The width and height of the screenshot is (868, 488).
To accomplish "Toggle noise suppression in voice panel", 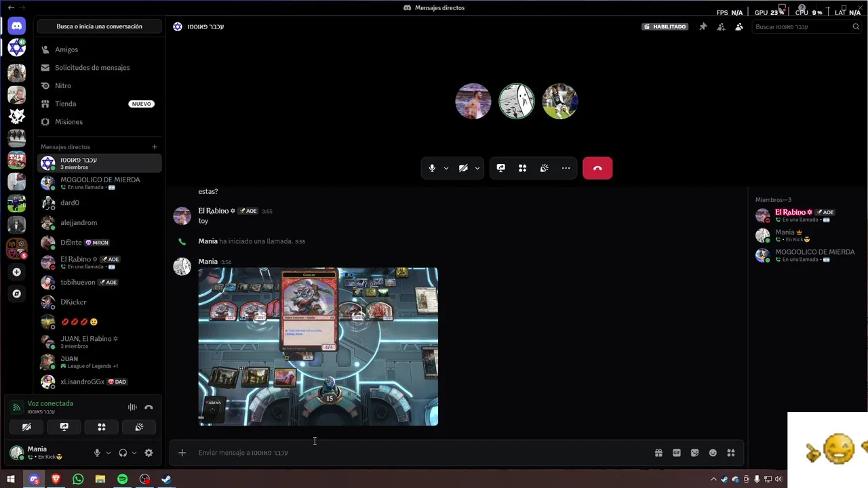I will (132, 407).
